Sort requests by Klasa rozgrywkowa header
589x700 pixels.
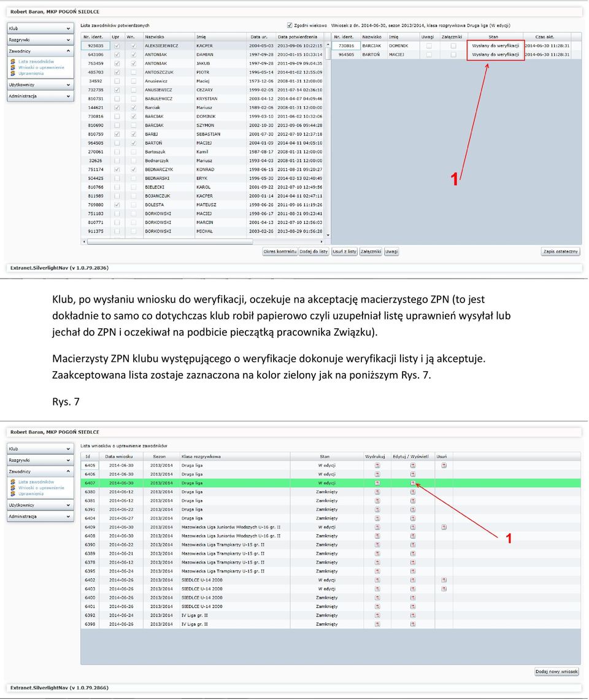[234, 456]
